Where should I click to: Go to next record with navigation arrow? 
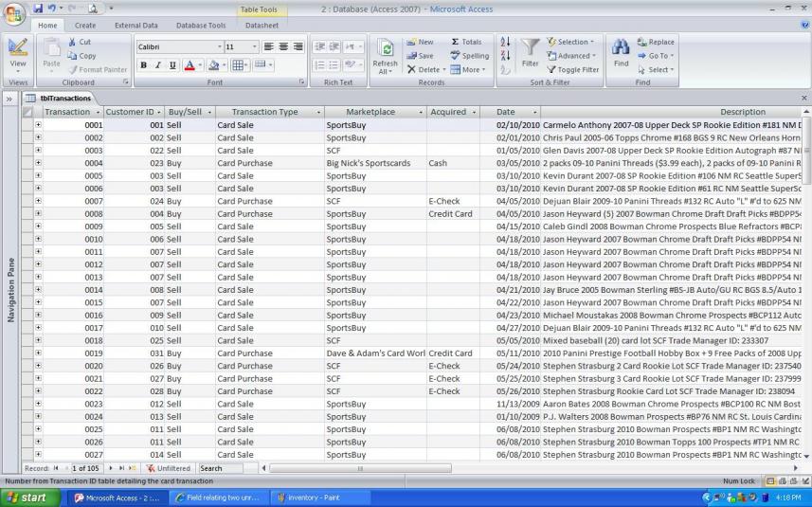pyautogui.click(x=110, y=468)
